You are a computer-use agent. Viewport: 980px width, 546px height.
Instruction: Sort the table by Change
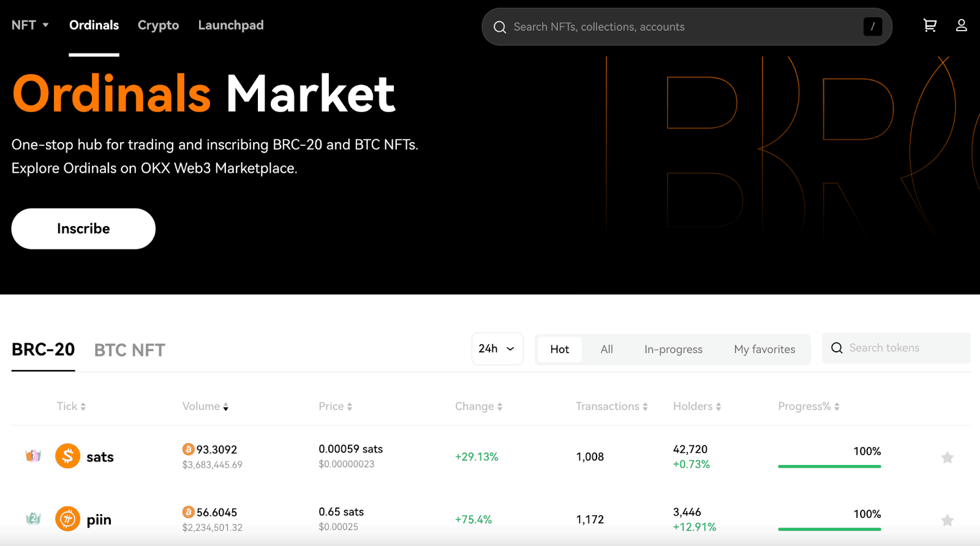click(x=479, y=406)
